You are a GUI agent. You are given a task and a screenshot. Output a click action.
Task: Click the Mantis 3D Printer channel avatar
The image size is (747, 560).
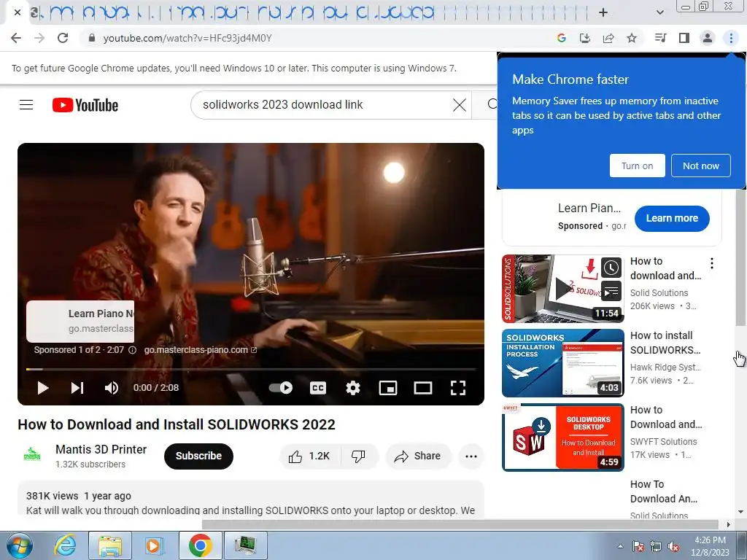32,455
